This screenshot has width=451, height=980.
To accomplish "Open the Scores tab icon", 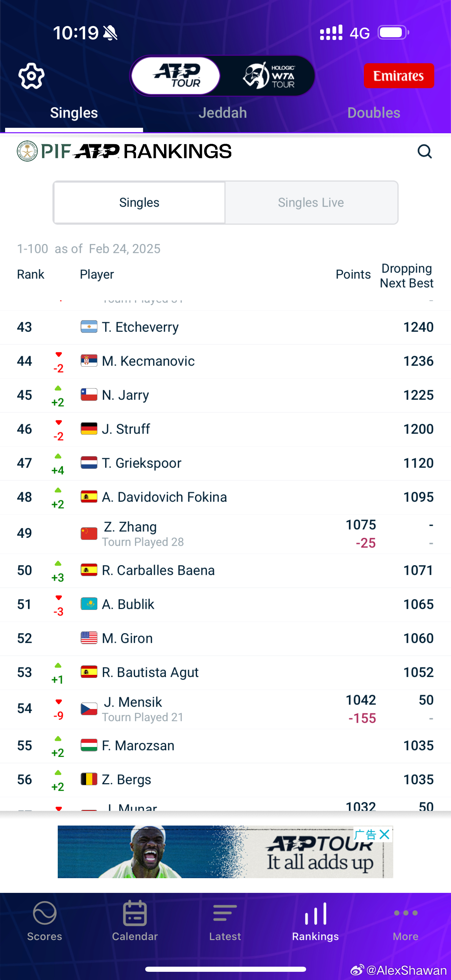I will coord(44,913).
